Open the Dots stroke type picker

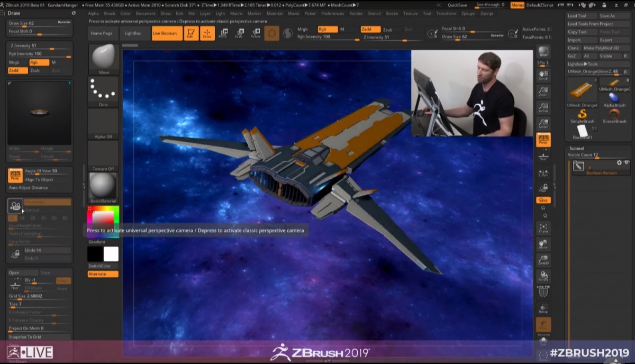coord(103,90)
